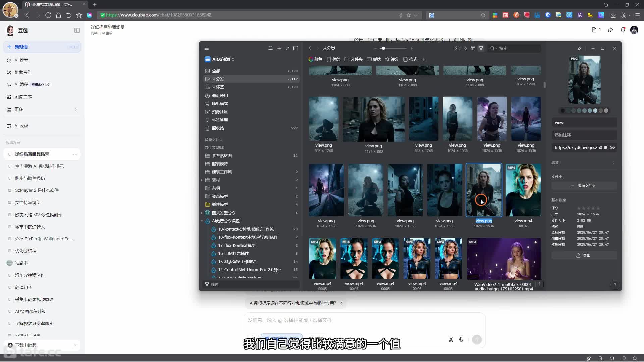Click the white color swatch in inspector palette

pyautogui.click(x=595, y=111)
